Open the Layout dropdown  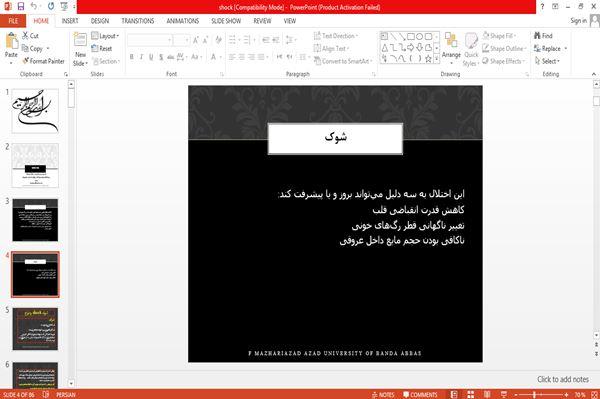coord(106,36)
